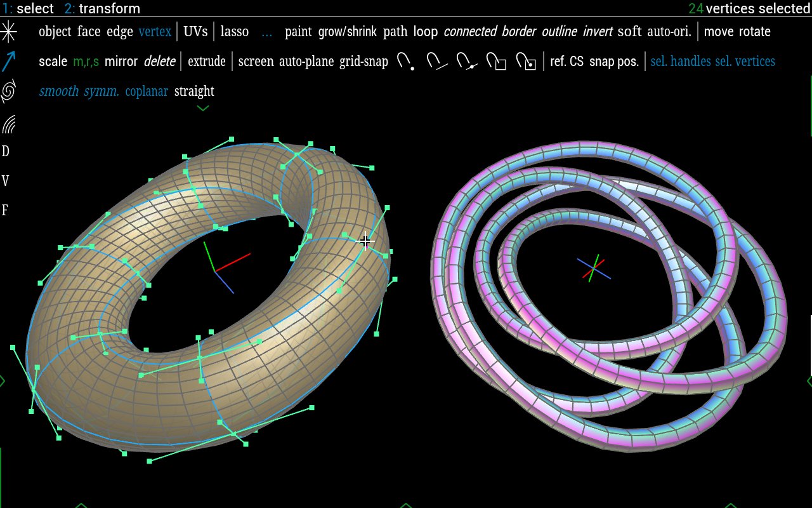
Task: Expand more options with blue ellipsis
Action: click(266, 31)
